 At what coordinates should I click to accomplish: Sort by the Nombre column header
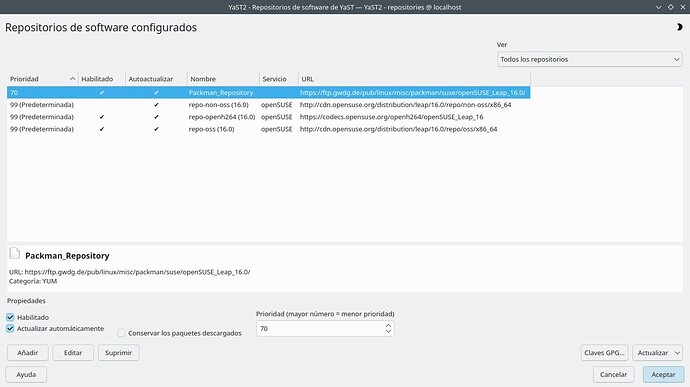pyautogui.click(x=223, y=79)
